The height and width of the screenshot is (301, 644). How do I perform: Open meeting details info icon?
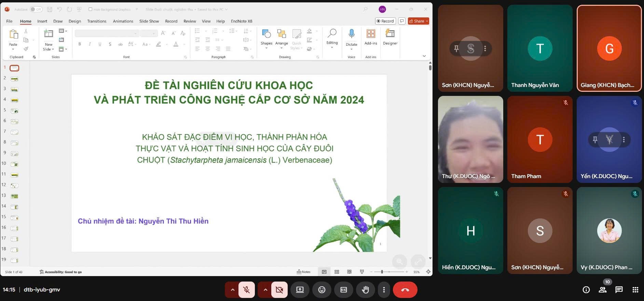pyautogui.click(x=586, y=290)
